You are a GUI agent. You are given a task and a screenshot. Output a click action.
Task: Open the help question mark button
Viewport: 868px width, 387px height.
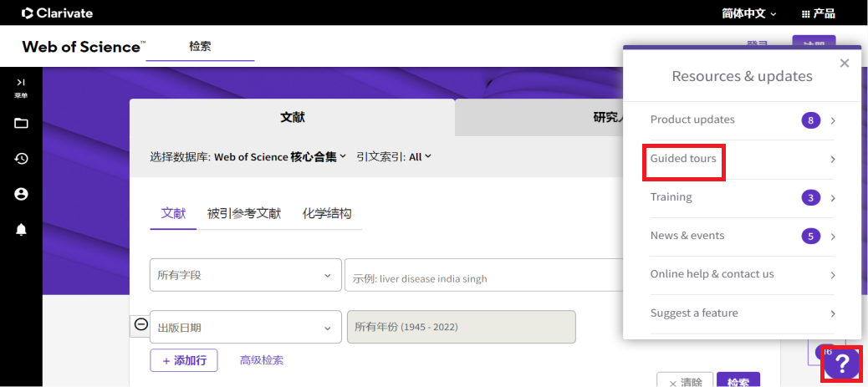click(842, 364)
